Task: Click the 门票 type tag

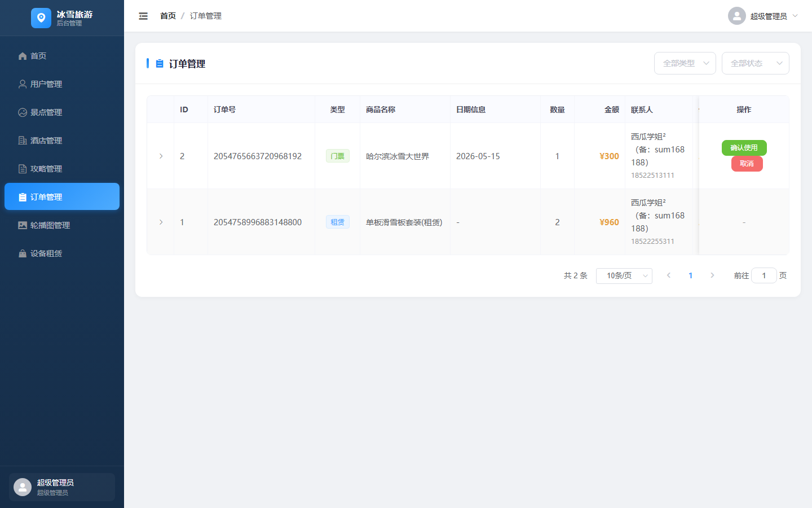Action: 338,156
